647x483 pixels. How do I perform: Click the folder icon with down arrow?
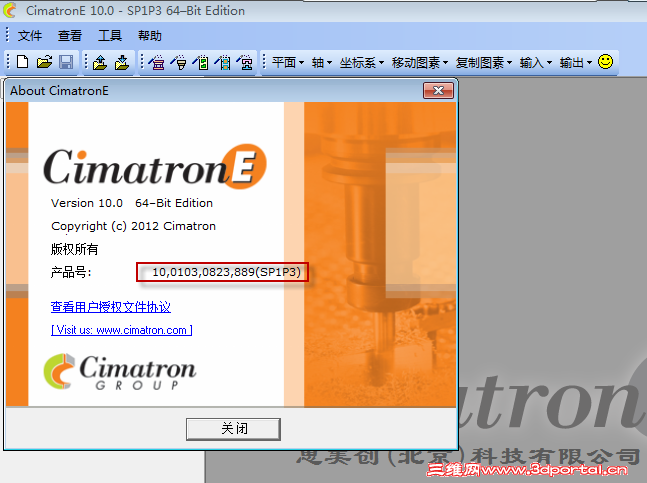(x=122, y=62)
